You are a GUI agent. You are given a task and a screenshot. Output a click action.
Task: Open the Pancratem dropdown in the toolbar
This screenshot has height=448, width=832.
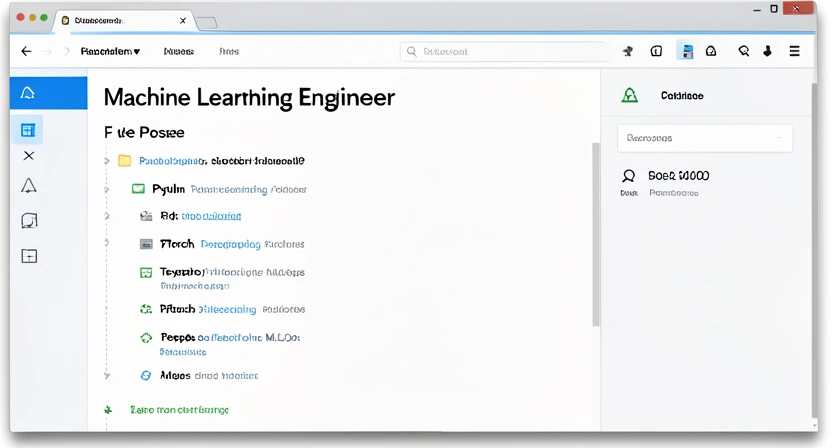pos(110,51)
